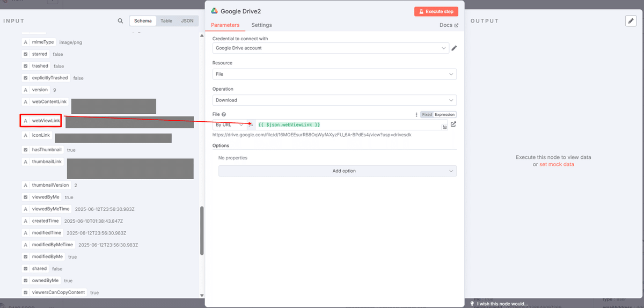Image resolution: width=644 pixels, height=308 pixels.
Task: Click the string icon for modifiedByMeTime
Action: (25, 245)
